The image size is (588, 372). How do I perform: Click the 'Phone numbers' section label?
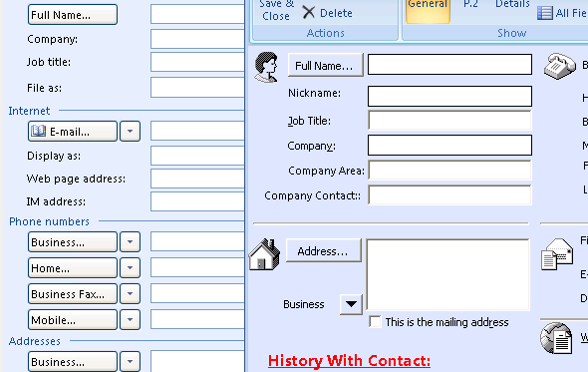coord(49,221)
